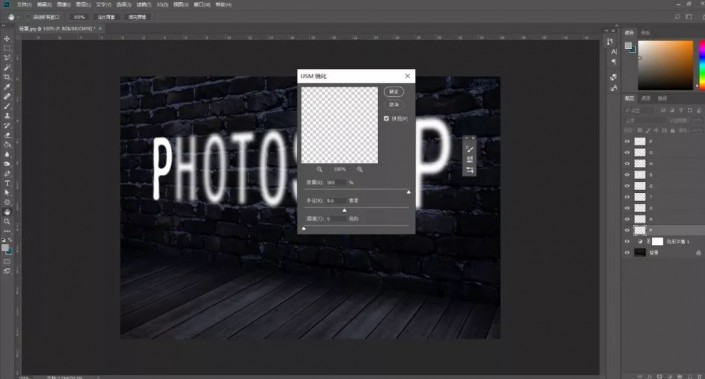Click the Threshold slider handle
The width and height of the screenshot is (705, 379).
pyautogui.click(x=304, y=228)
